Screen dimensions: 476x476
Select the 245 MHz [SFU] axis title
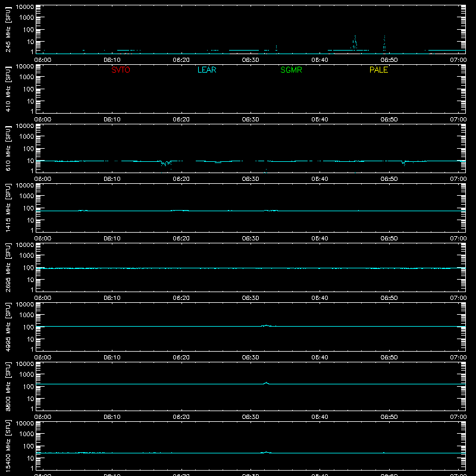(8, 30)
